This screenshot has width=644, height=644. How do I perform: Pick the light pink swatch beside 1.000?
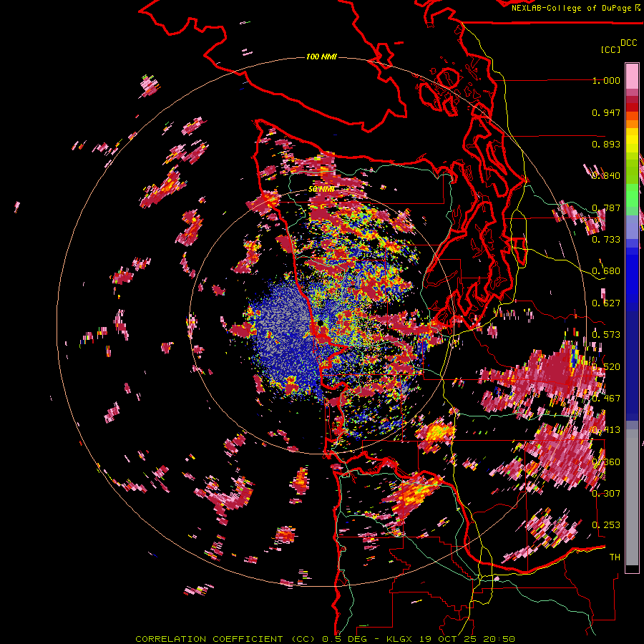(632, 77)
